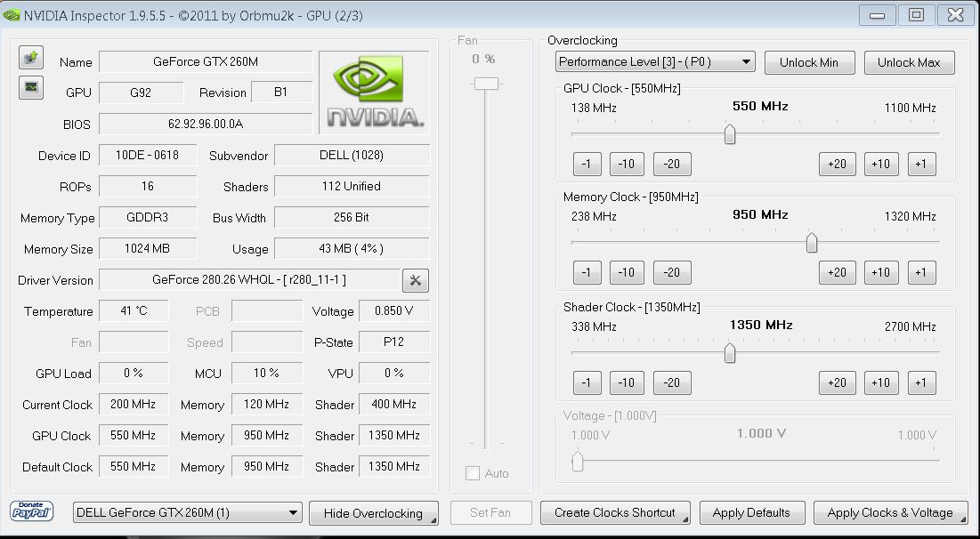Click the Voltage value 0.850 V
This screenshot has height=539, width=980.
(394, 311)
